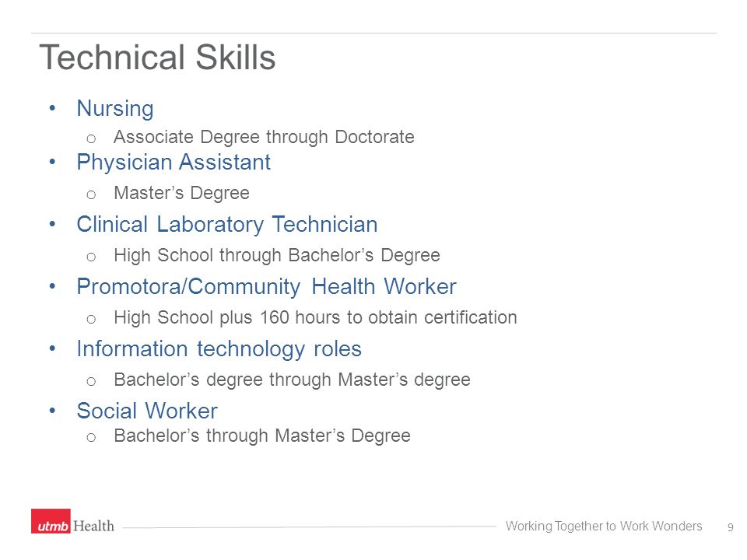The image size is (747, 560).
Task: Click the bullet dot beside Social Worker
Action: (52, 411)
